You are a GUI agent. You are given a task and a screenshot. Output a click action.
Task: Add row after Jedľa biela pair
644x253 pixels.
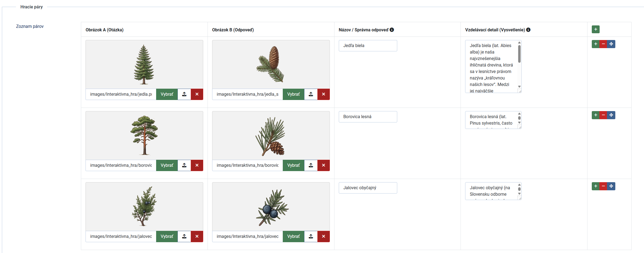[596, 44]
